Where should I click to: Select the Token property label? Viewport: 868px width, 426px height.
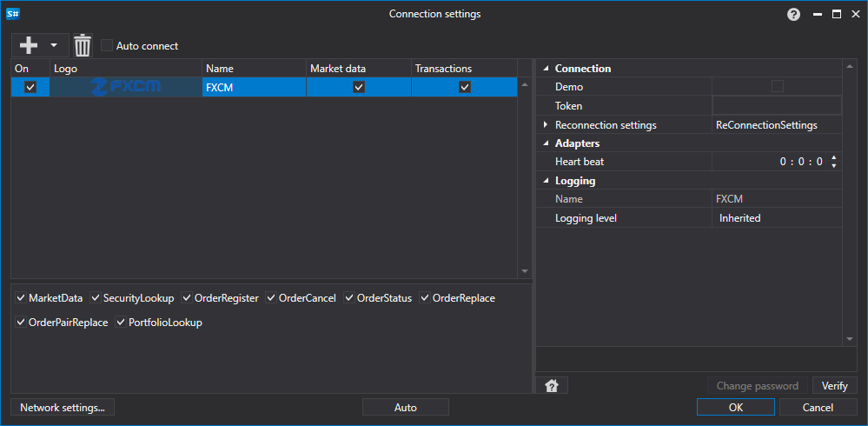pos(568,106)
